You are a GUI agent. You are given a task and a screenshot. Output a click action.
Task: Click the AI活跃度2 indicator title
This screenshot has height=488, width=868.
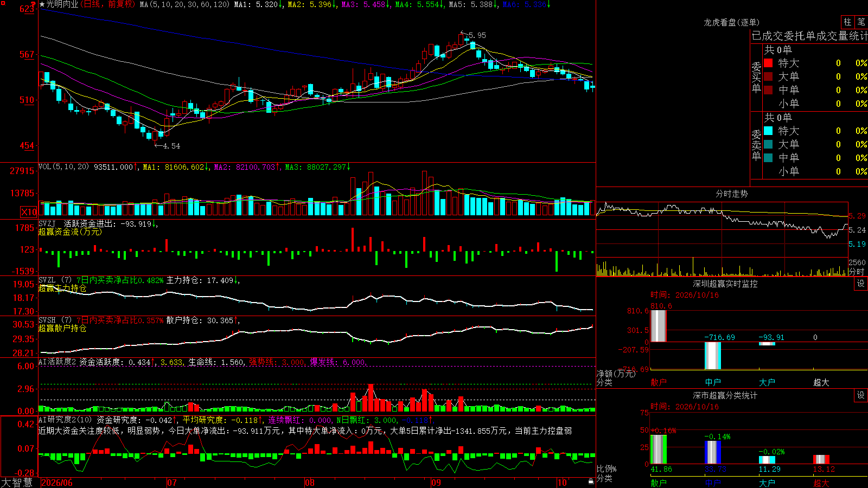tap(58, 362)
